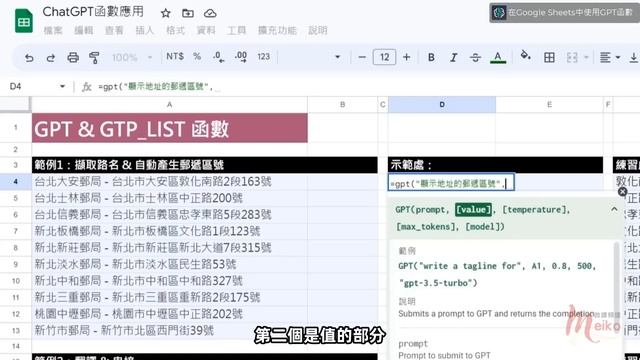Increase decimal places

pyautogui.click(x=241, y=57)
